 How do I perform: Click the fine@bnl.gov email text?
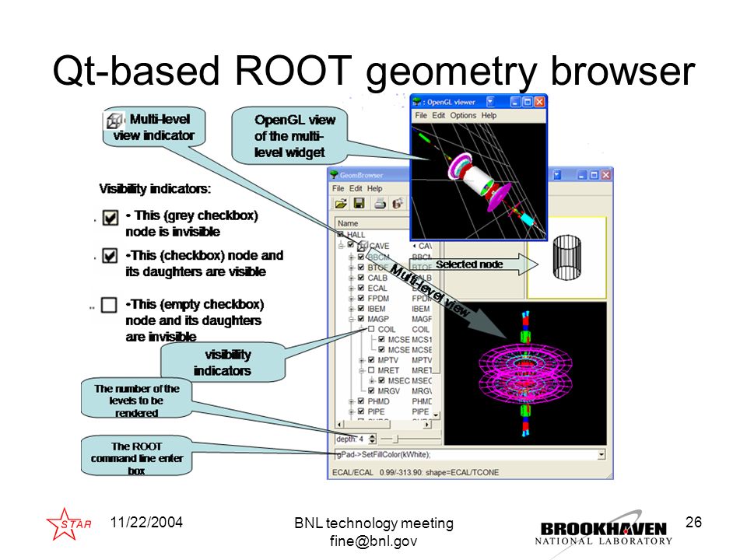(x=373, y=541)
